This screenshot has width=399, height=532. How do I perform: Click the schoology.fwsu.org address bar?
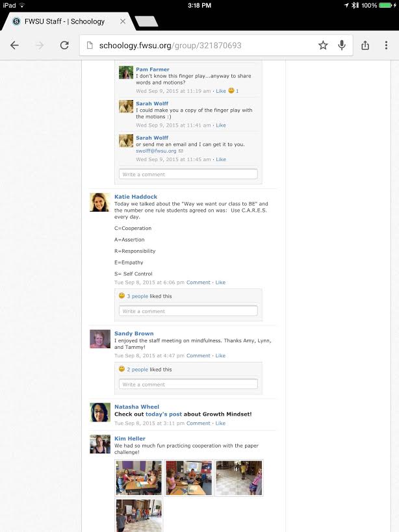coord(216,45)
